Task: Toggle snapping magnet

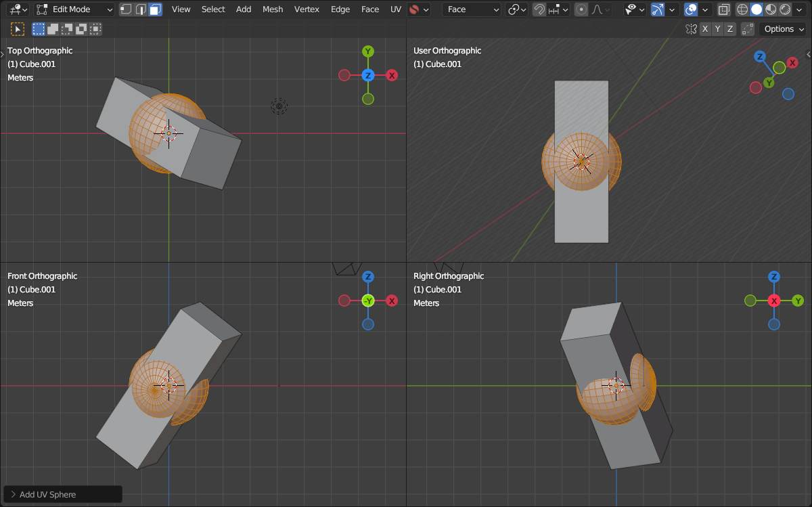Action: click(539, 9)
